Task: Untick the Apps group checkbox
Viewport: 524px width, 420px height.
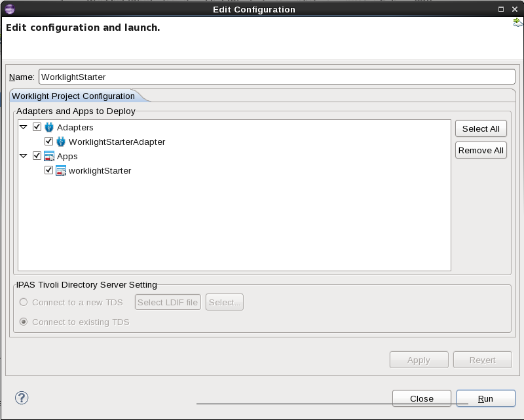Action: point(37,156)
